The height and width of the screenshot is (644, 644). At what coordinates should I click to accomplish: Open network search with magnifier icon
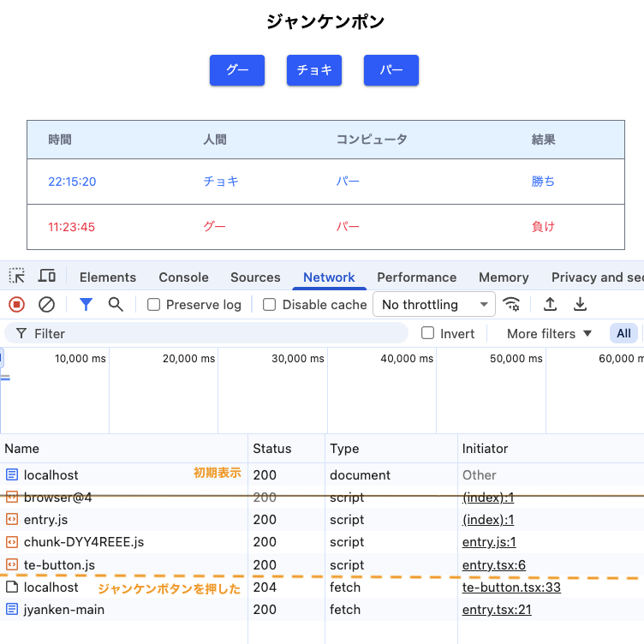[116, 304]
